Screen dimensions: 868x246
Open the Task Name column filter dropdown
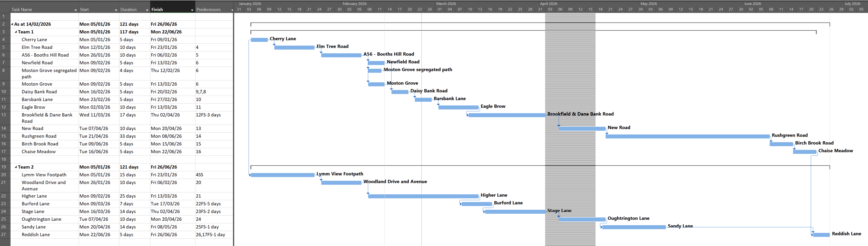pos(75,10)
